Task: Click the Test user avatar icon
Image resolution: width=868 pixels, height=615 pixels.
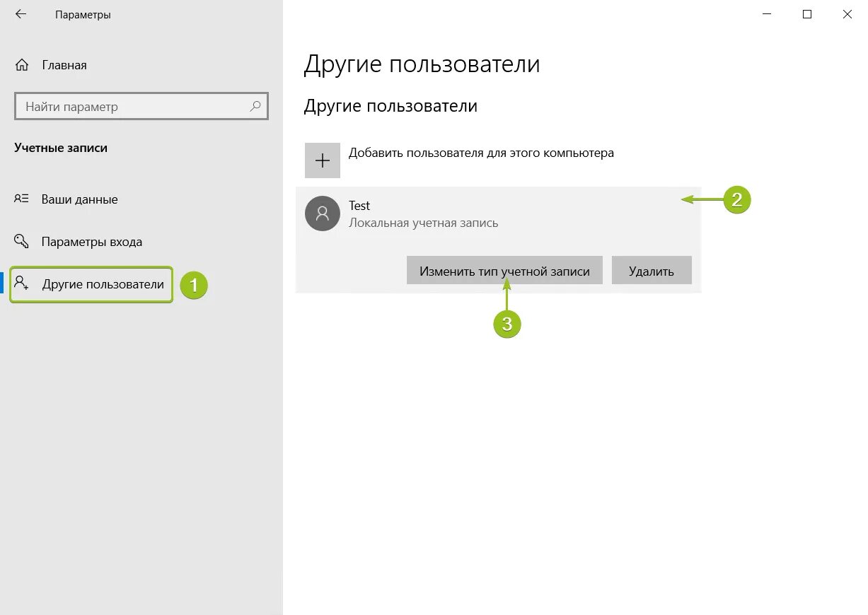Action: 323,213
